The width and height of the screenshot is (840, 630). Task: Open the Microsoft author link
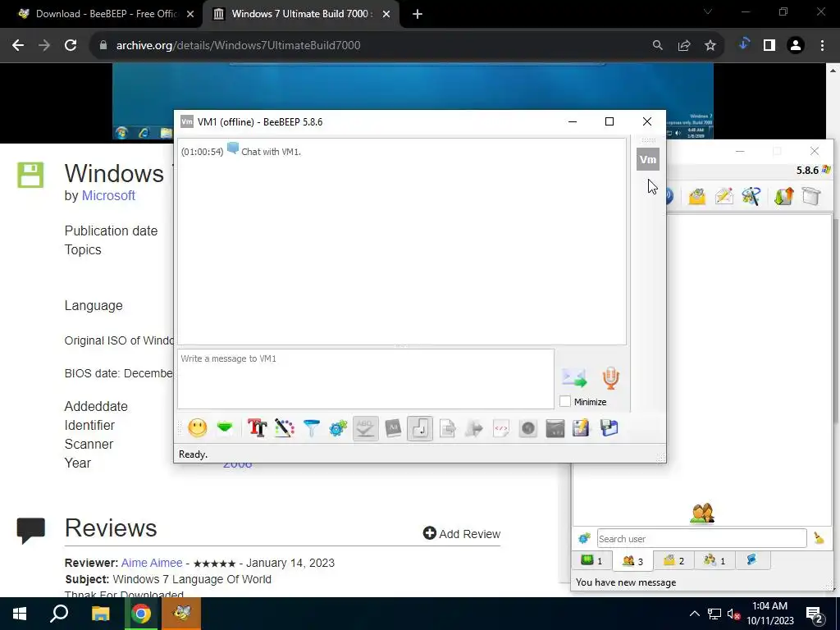click(x=108, y=195)
